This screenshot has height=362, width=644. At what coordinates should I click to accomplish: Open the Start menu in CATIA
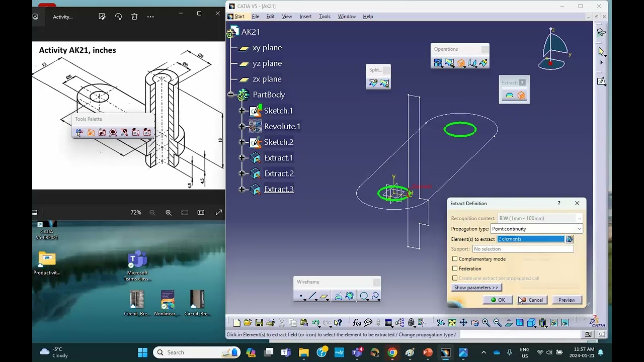coord(239,17)
